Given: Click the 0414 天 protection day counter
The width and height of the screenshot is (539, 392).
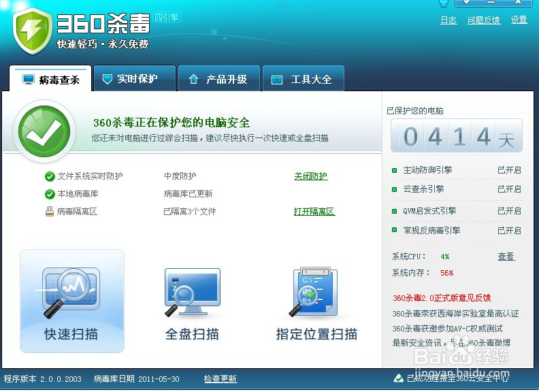Looking at the screenshot, I should coord(457,136).
